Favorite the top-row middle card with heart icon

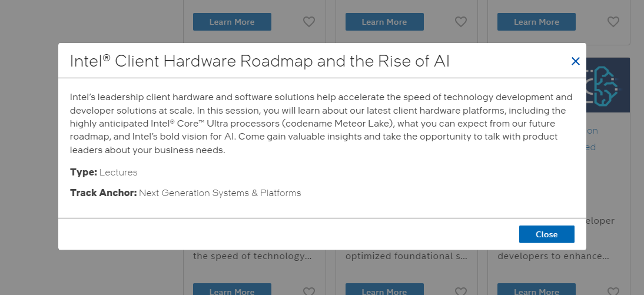(x=461, y=22)
